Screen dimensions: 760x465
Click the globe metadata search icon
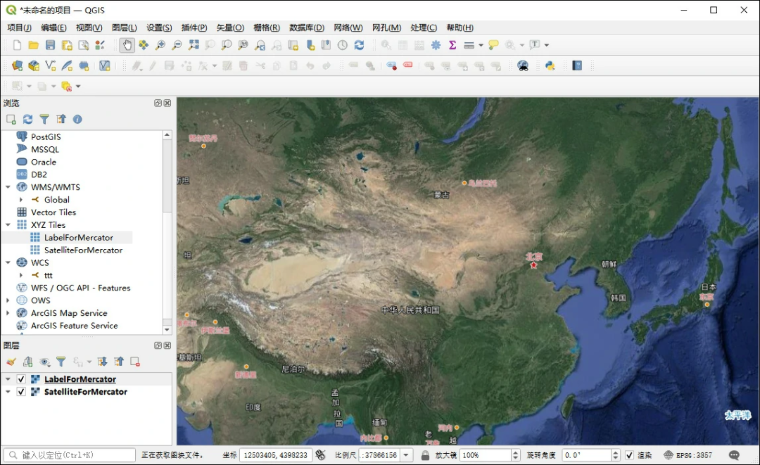tap(522, 65)
